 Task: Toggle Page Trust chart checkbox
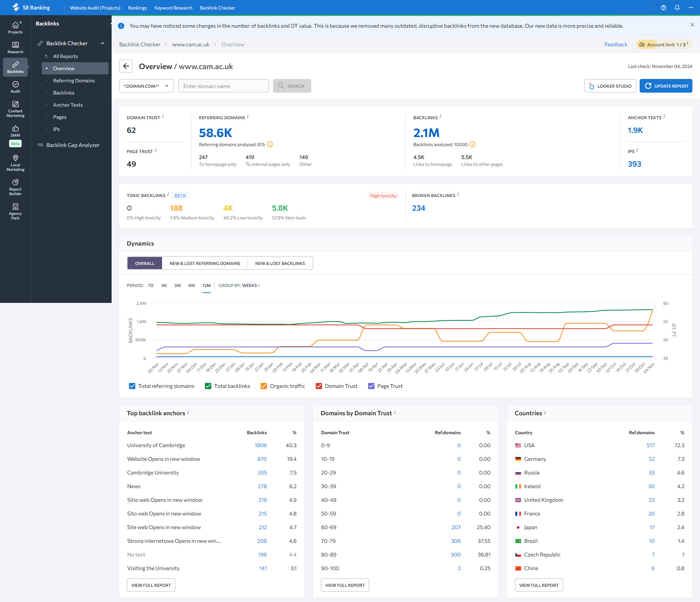click(371, 386)
